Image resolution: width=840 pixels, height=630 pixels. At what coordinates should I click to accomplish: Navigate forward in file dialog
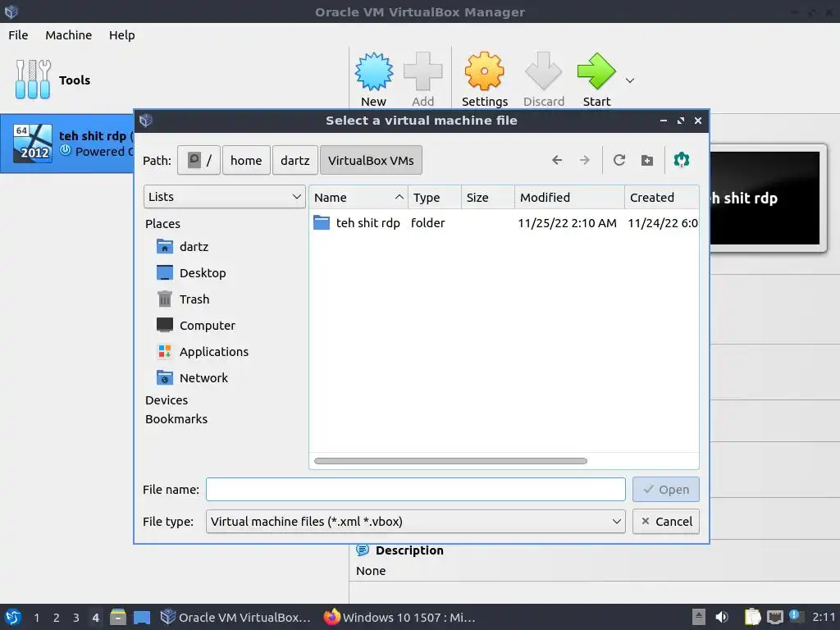[584, 160]
